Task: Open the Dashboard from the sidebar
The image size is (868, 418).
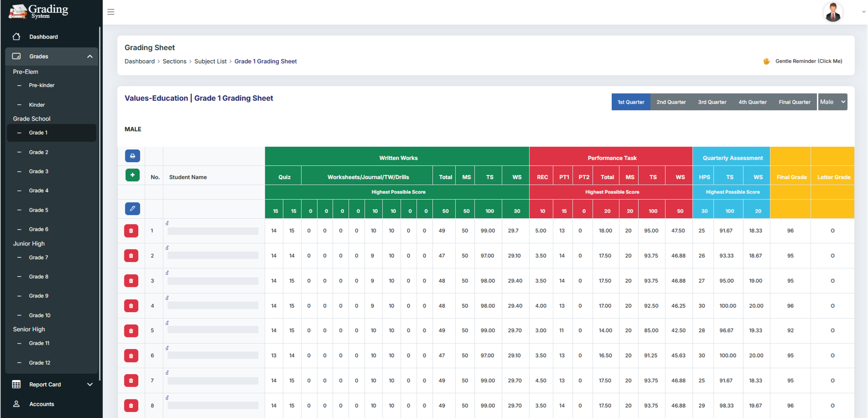Action: click(43, 37)
